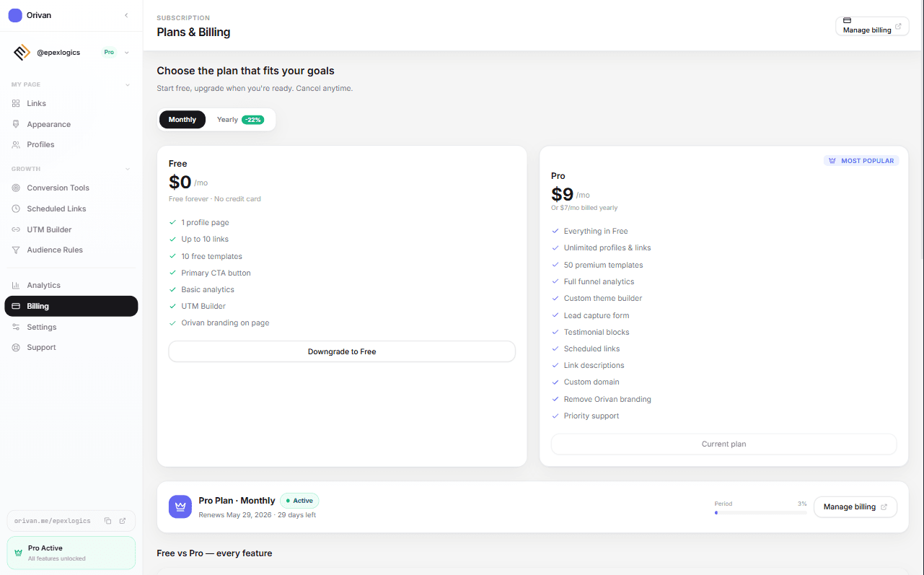
Task: Click the 'Full funnel analytics' feature text
Action: pos(599,281)
